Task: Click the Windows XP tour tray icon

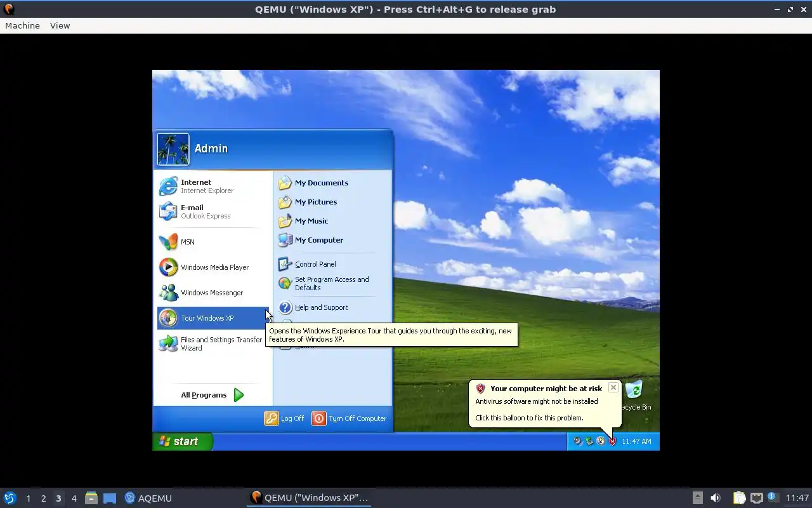Action: click(x=601, y=441)
